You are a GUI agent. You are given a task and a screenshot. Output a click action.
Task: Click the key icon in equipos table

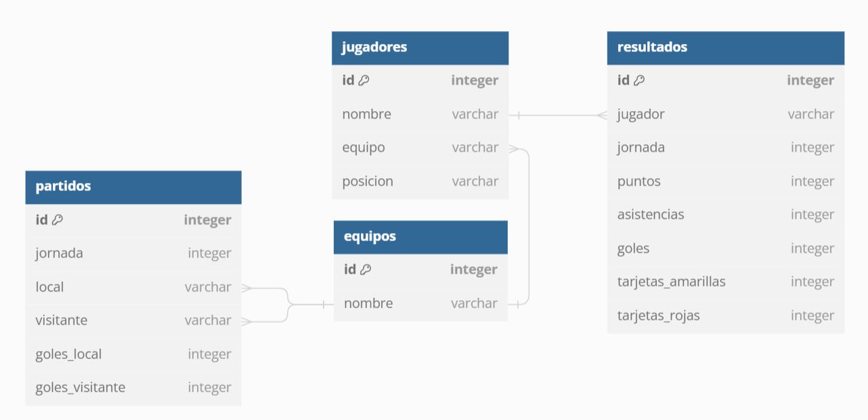coord(365,270)
